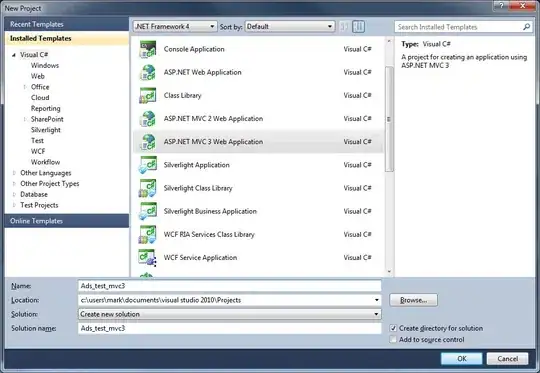Click the Console Application template icon

point(148,49)
